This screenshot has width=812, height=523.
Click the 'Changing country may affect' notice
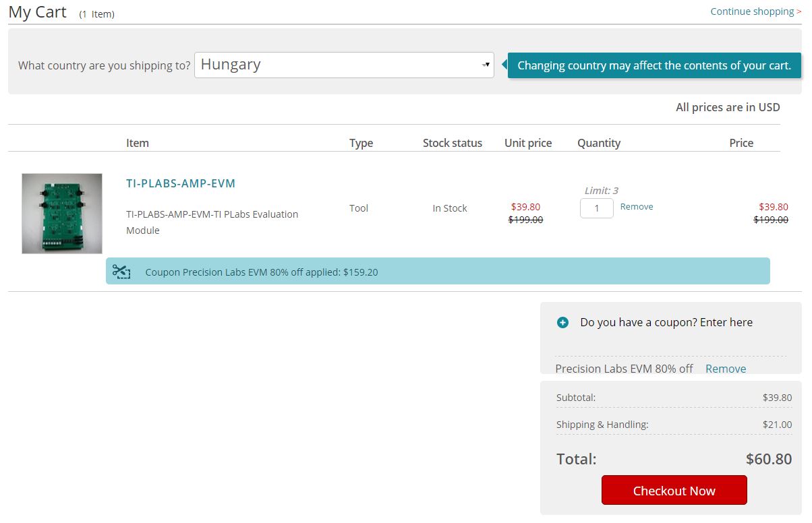coord(654,65)
